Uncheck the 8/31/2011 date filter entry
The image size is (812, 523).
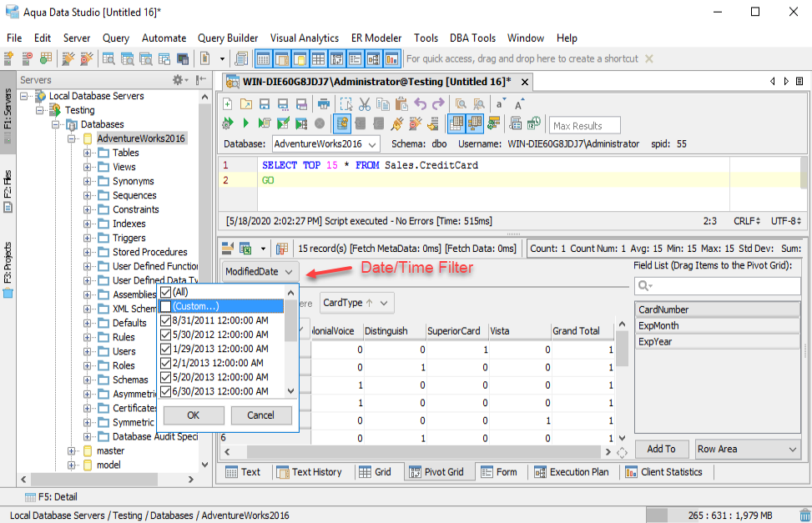pos(166,320)
